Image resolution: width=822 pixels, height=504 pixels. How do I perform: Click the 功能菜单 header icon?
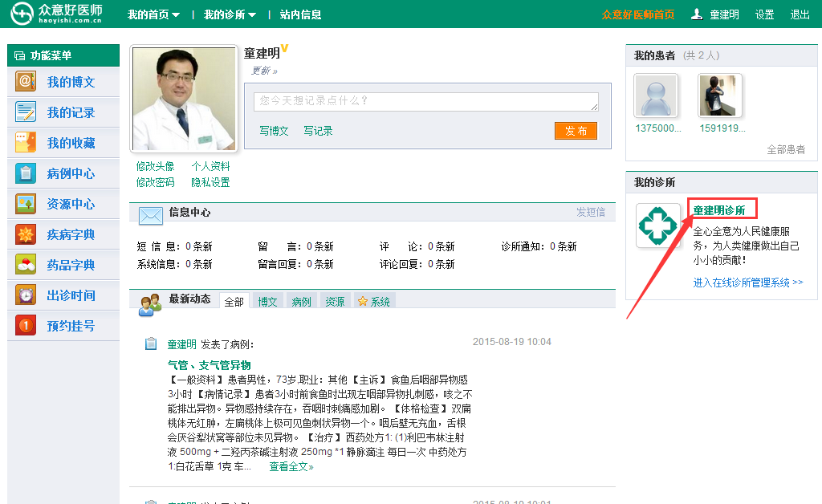click(x=20, y=55)
